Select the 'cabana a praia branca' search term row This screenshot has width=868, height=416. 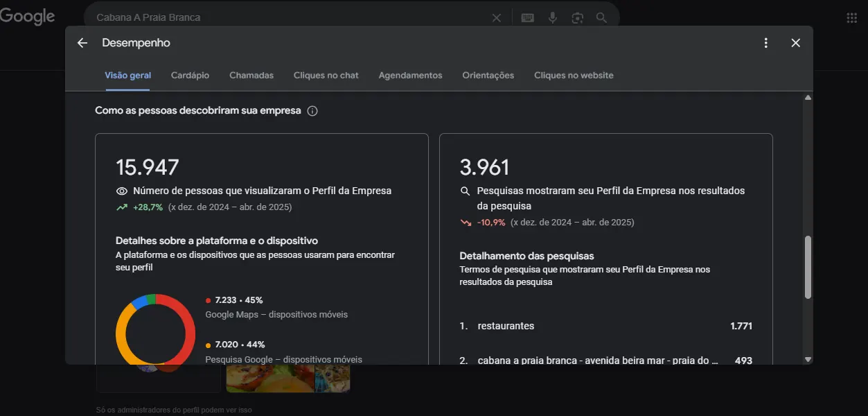pos(605,361)
